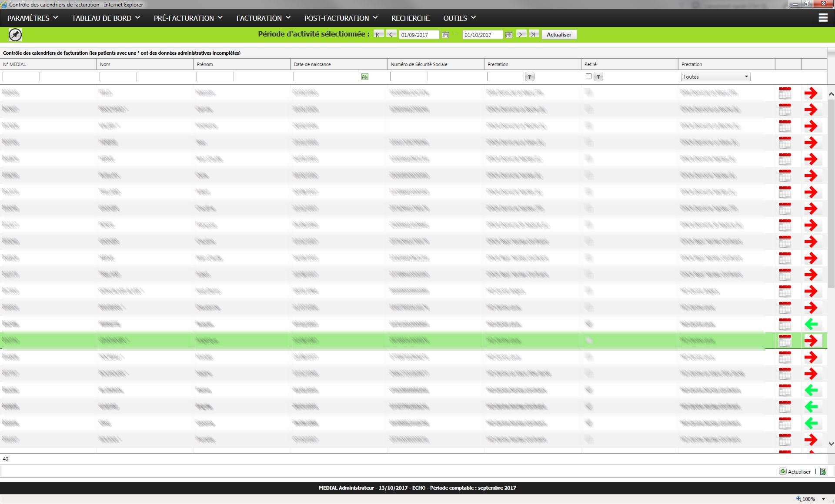The width and height of the screenshot is (835, 504).
Task: Click the Excel export icon at bottom right
Action: [x=823, y=471]
